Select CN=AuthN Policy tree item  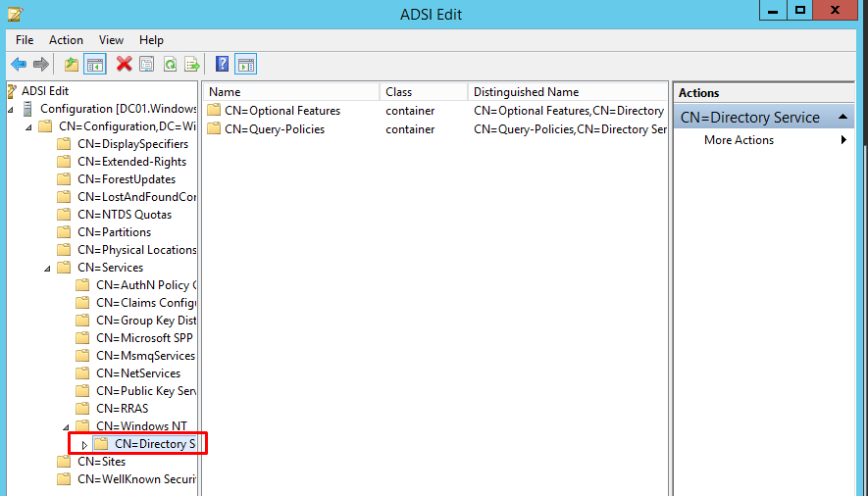click(146, 285)
